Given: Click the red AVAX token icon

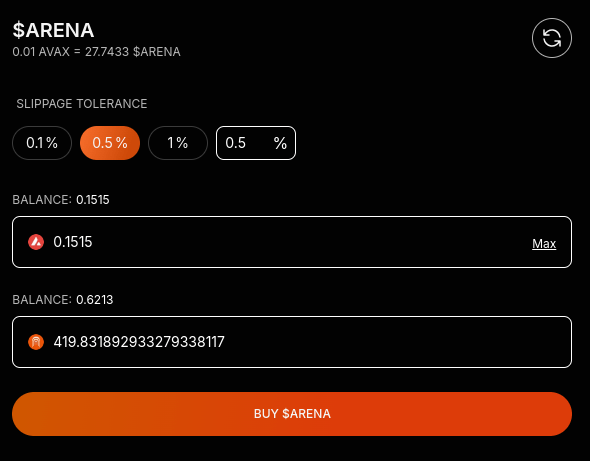Looking at the screenshot, I should click(x=36, y=242).
